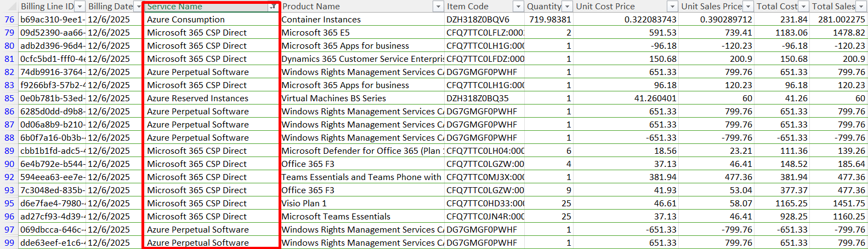Open the Unit Sales Price filter dropdown

(748, 7)
